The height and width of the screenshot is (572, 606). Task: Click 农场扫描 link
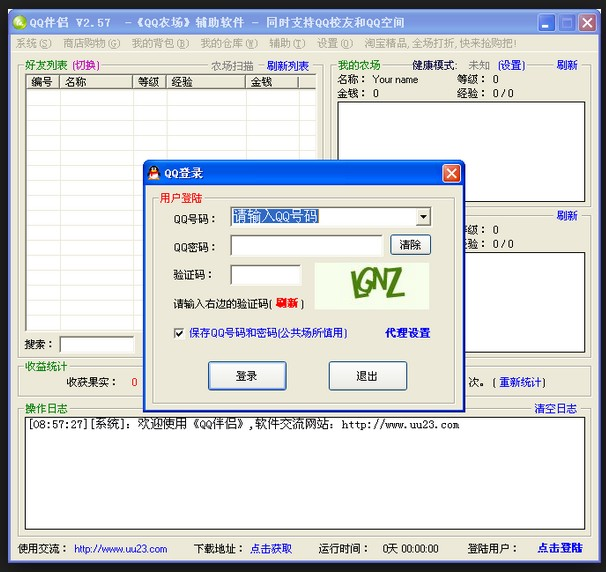[x=232, y=66]
